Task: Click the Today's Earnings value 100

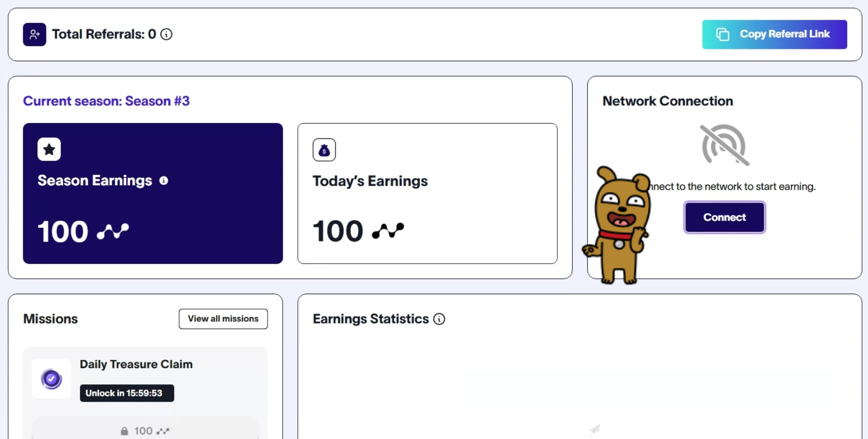Action: pos(338,231)
